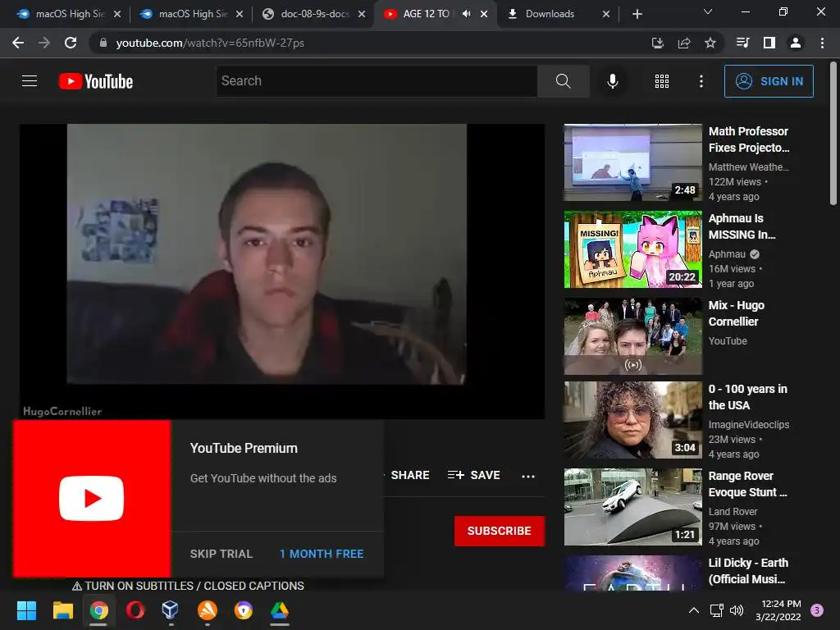This screenshot has height=630, width=840.
Task: Open the Chrome profile avatar icon
Action: coord(796,43)
